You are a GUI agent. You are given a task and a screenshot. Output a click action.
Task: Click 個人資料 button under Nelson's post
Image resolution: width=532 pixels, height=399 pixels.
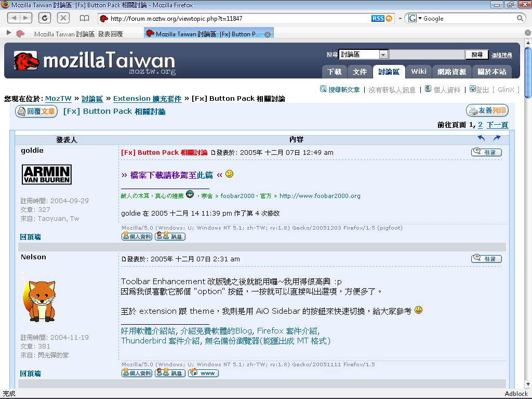pyautogui.click(x=137, y=373)
